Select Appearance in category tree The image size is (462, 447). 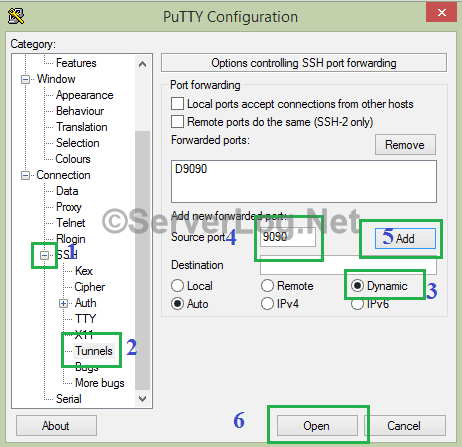(85, 95)
